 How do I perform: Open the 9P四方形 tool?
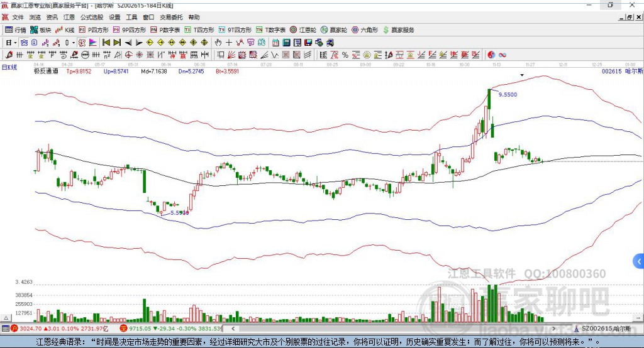pos(130,30)
